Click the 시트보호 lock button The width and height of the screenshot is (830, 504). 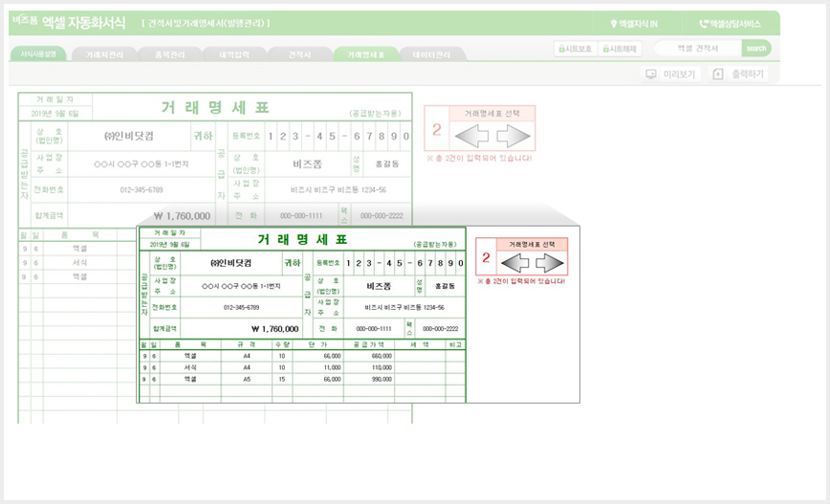point(576,49)
